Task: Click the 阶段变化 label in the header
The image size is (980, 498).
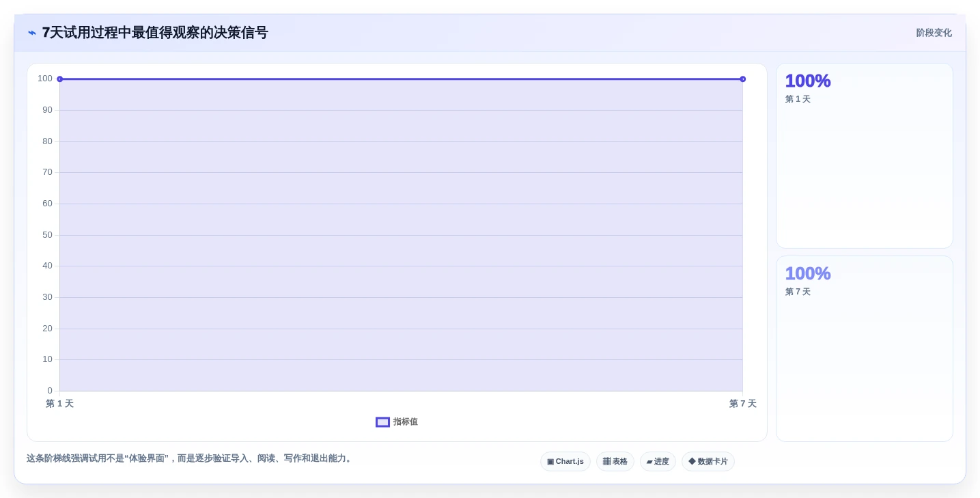Action: (934, 33)
